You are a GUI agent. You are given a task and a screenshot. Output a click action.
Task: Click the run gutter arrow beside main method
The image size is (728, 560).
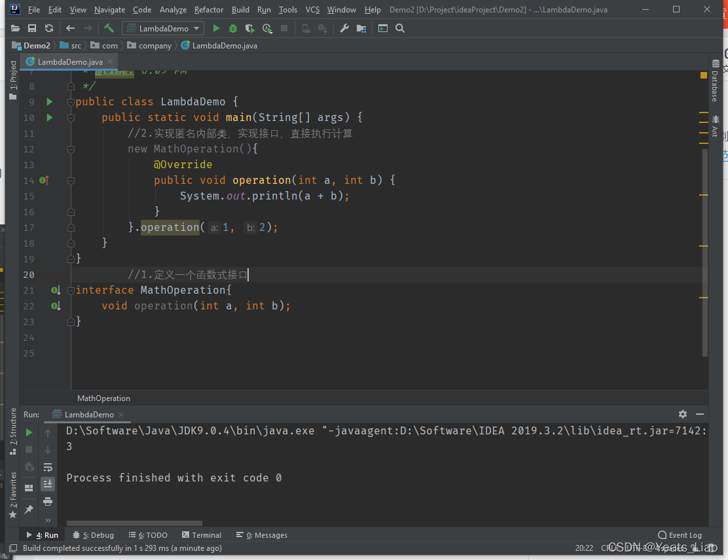[x=50, y=117]
